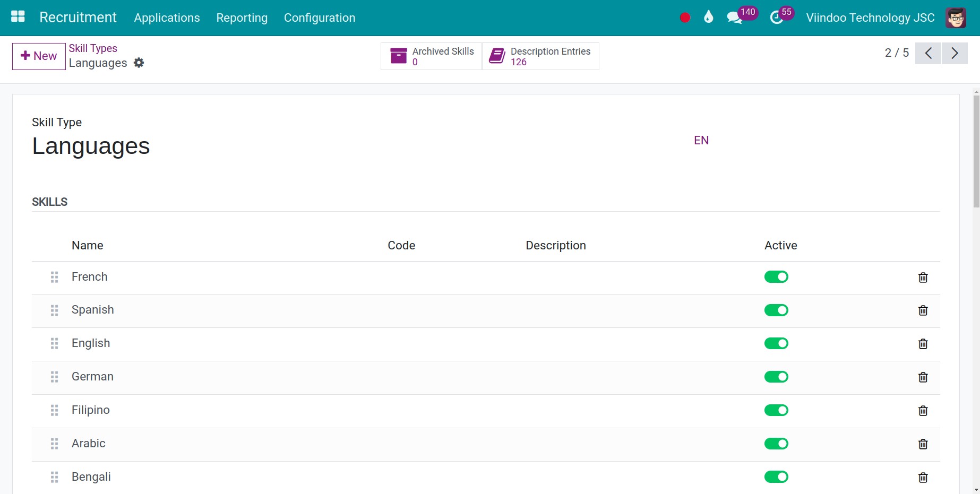Click the New button
The width and height of the screenshot is (980, 494).
point(39,56)
